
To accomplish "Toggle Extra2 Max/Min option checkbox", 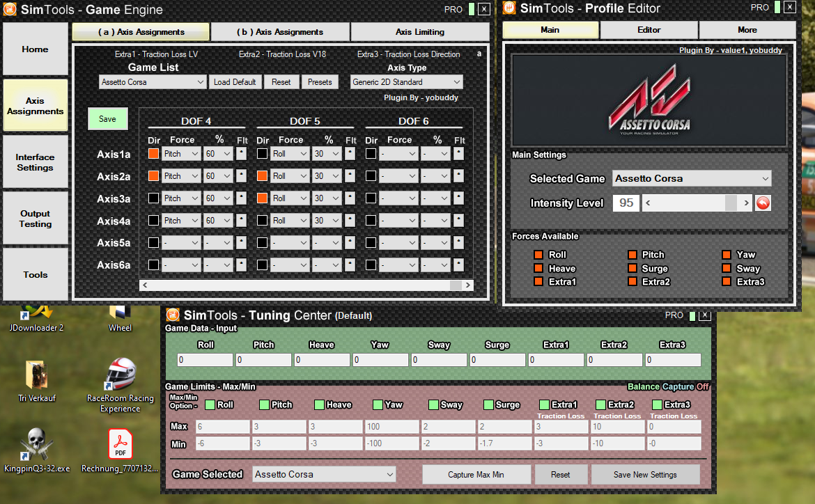I will point(601,404).
